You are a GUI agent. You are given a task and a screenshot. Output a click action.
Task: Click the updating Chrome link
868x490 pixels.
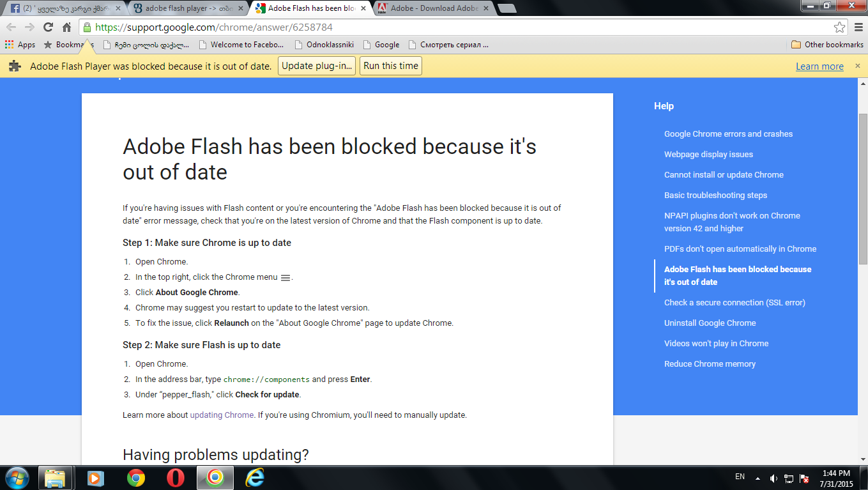[222, 415]
